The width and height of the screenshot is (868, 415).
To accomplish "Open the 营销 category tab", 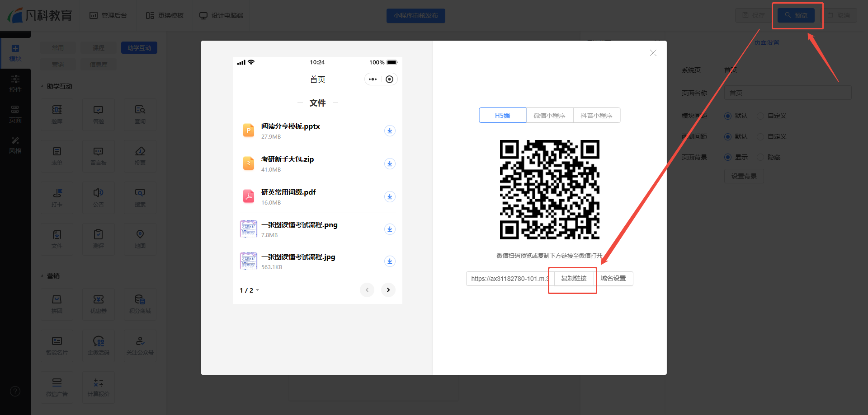I will tap(58, 65).
